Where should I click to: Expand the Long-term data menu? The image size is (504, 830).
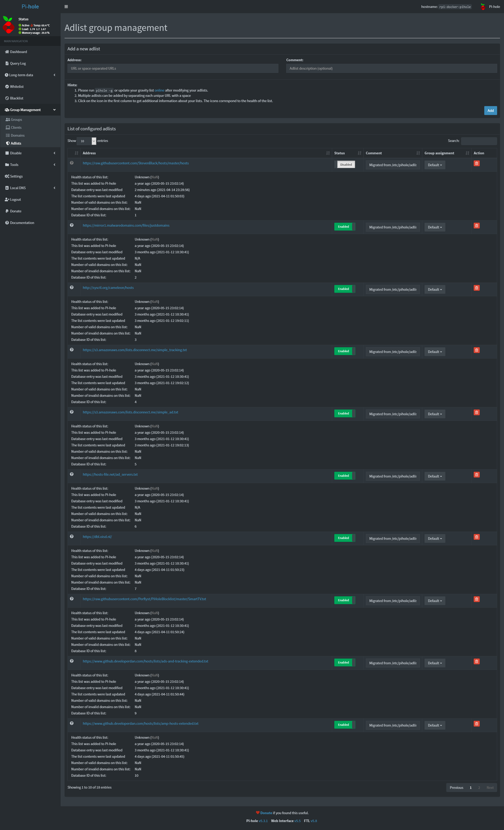tap(30, 75)
